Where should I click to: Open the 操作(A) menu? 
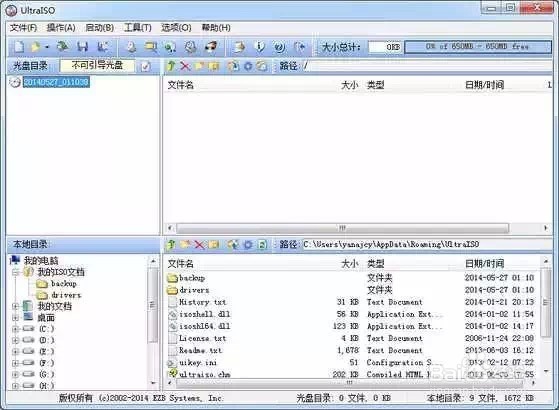(x=61, y=27)
